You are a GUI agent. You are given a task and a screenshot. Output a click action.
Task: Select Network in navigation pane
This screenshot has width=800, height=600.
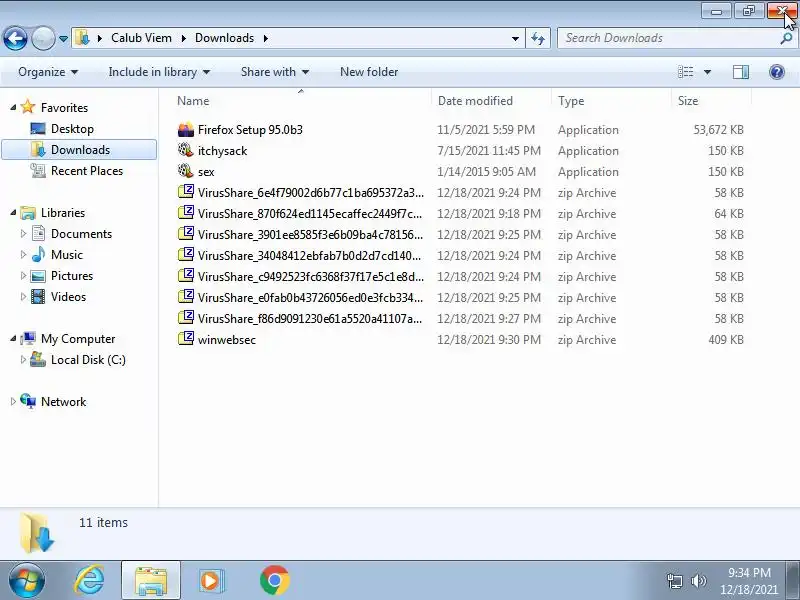(63, 402)
